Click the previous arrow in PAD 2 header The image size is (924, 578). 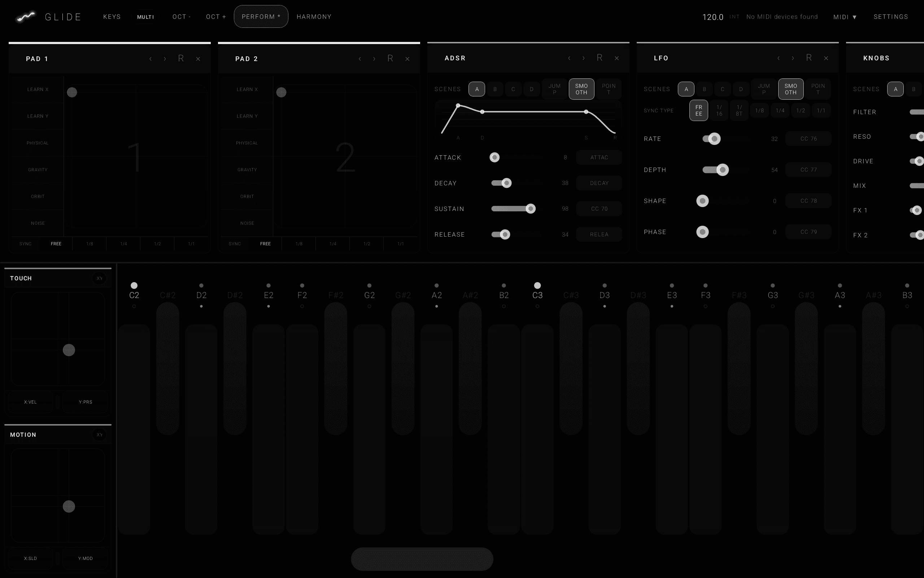pos(359,59)
